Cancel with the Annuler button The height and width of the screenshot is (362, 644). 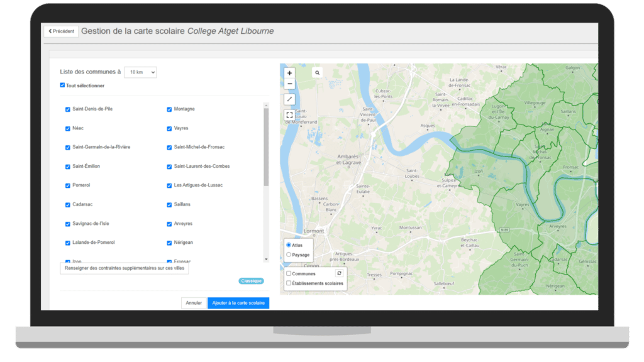click(x=194, y=303)
